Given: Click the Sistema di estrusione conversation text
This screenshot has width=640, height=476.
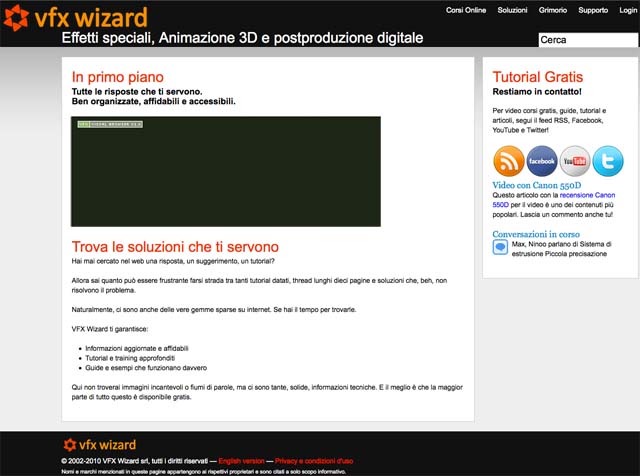Looking at the screenshot, I should 562,249.
